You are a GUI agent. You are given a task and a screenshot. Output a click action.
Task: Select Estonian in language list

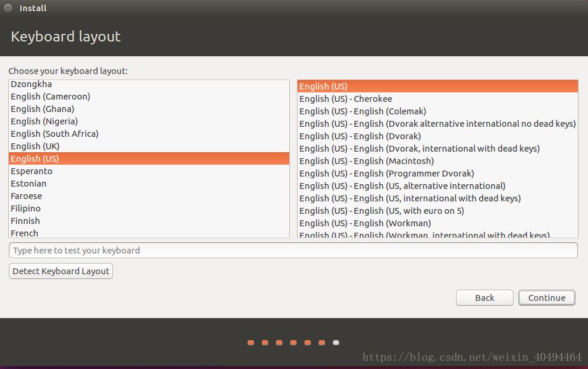tap(149, 183)
